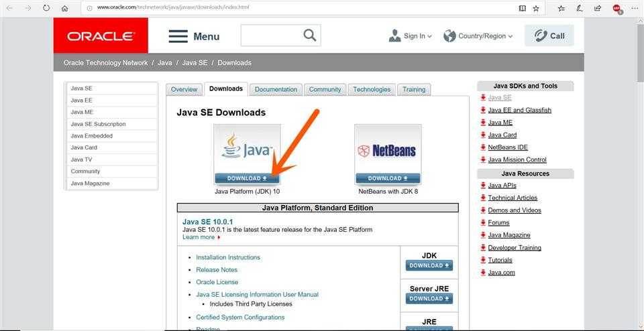Open NetBeans IDE link in right panel

click(x=508, y=147)
